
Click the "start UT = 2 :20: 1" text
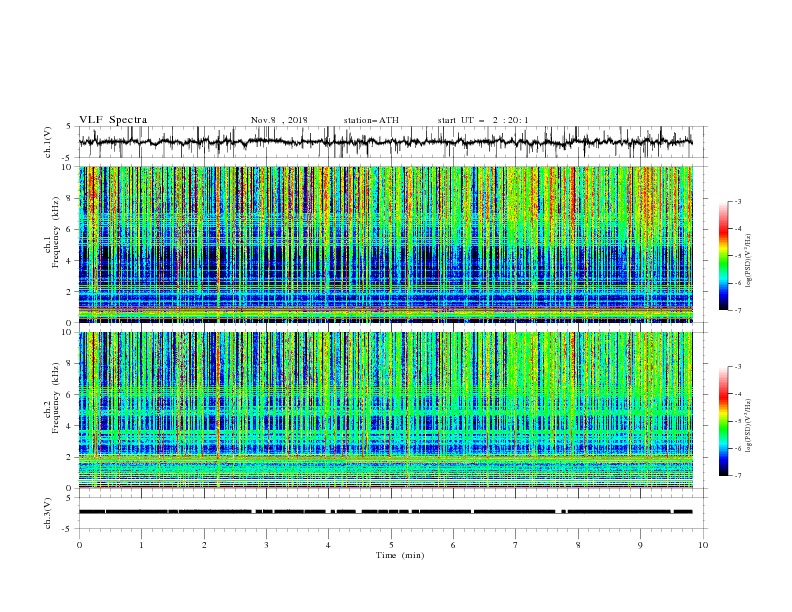tap(483, 120)
